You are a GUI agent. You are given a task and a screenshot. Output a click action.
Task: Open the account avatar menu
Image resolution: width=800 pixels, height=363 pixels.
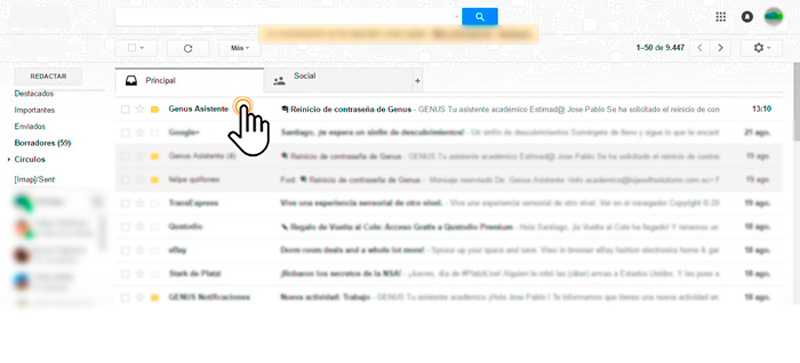773,17
